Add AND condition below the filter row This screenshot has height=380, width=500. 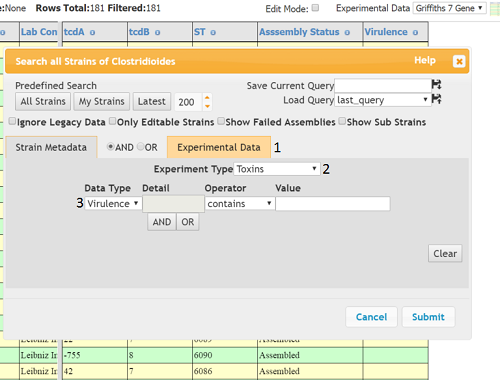(x=162, y=222)
